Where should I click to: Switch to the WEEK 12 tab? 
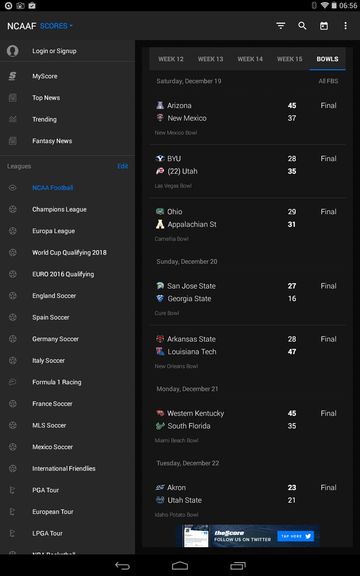[x=171, y=59]
